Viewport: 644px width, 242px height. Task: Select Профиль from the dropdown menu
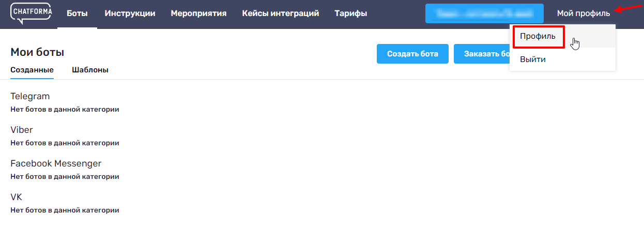point(538,36)
